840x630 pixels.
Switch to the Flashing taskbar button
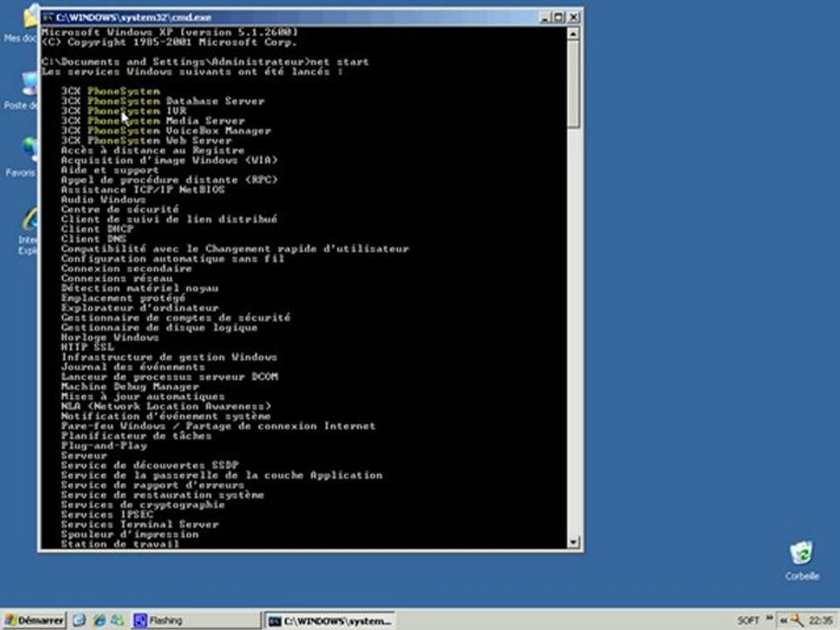click(x=195, y=620)
